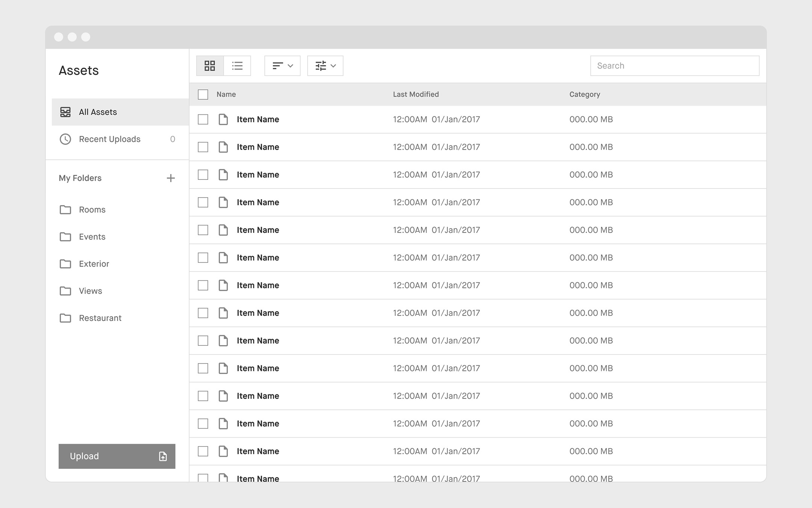This screenshot has height=508, width=812.
Task: Check the checkbox of the last visible row
Action: [x=203, y=478]
